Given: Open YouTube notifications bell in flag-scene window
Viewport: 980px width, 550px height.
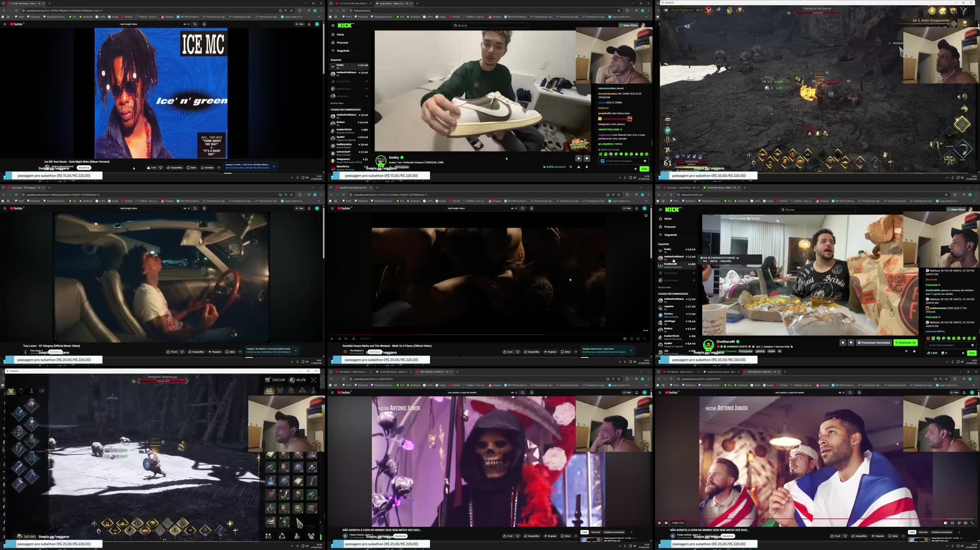Looking at the screenshot, I should [x=964, y=392].
